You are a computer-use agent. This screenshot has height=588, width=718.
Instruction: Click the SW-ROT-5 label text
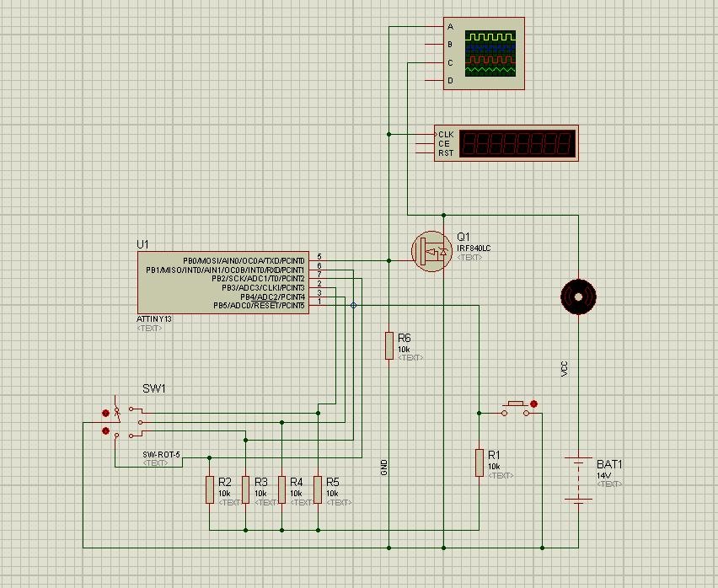tap(161, 454)
